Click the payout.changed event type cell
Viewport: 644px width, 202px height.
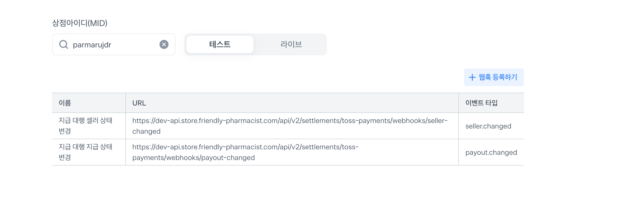pyautogui.click(x=491, y=152)
